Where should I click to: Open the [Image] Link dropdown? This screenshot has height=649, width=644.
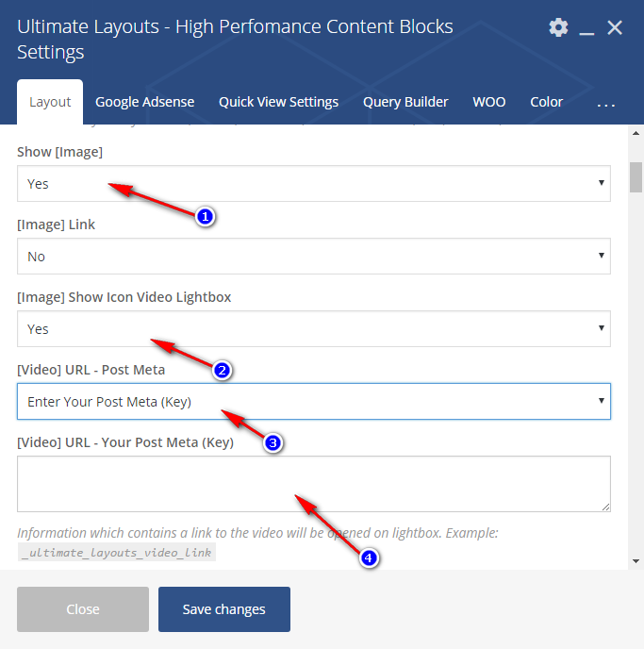313,257
